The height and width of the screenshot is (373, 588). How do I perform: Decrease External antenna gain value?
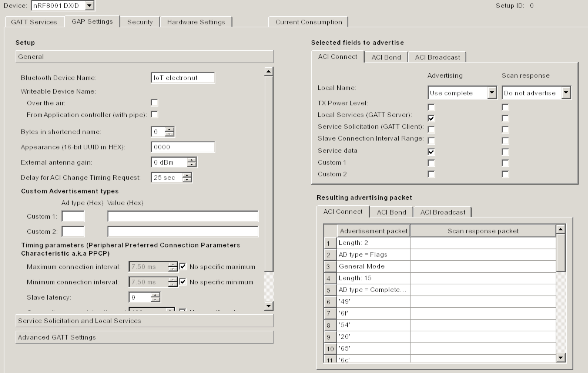(x=192, y=165)
